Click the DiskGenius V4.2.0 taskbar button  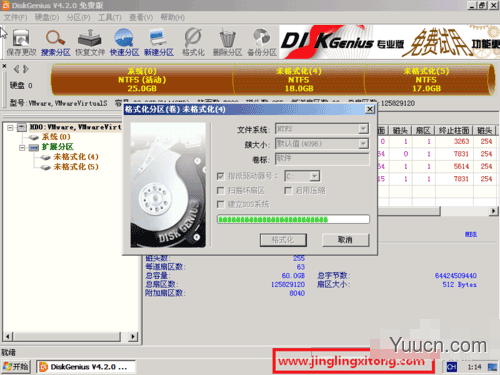click(86, 367)
